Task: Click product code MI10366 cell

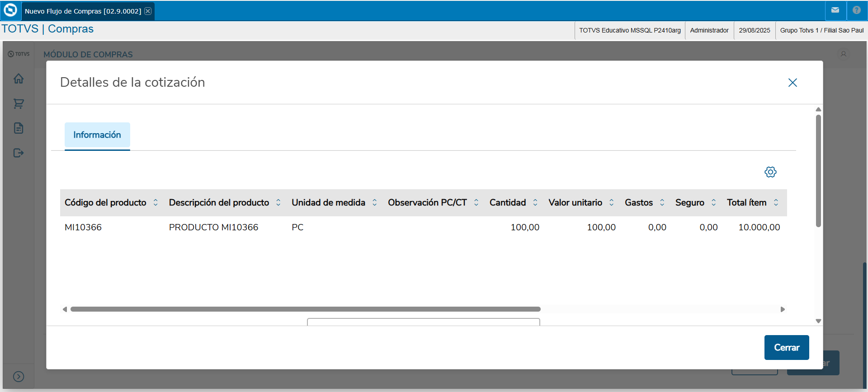Action: click(83, 227)
